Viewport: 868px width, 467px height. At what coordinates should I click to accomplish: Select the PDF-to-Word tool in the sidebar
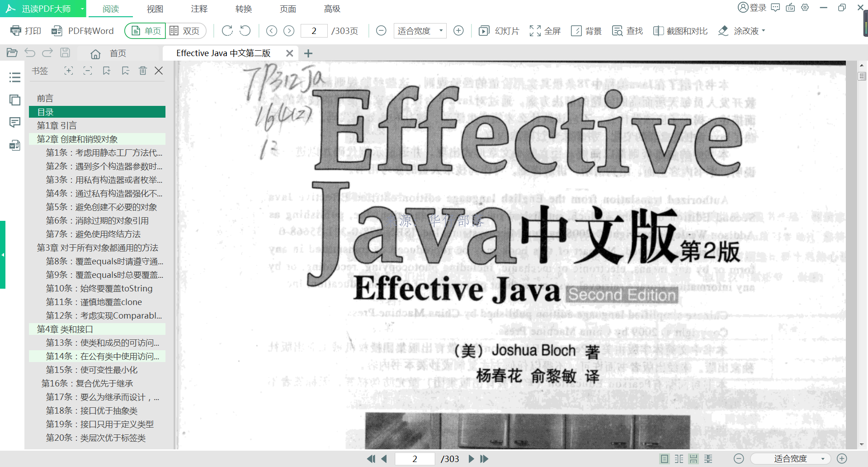point(15,146)
